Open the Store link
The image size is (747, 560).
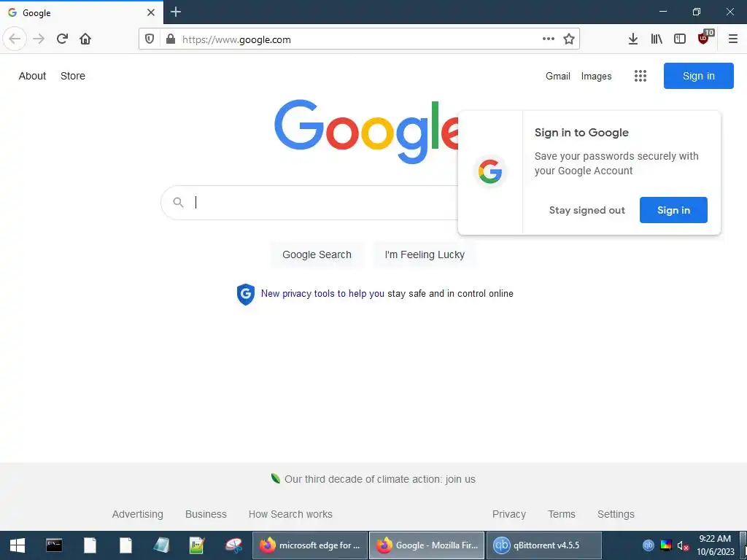[73, 76]
